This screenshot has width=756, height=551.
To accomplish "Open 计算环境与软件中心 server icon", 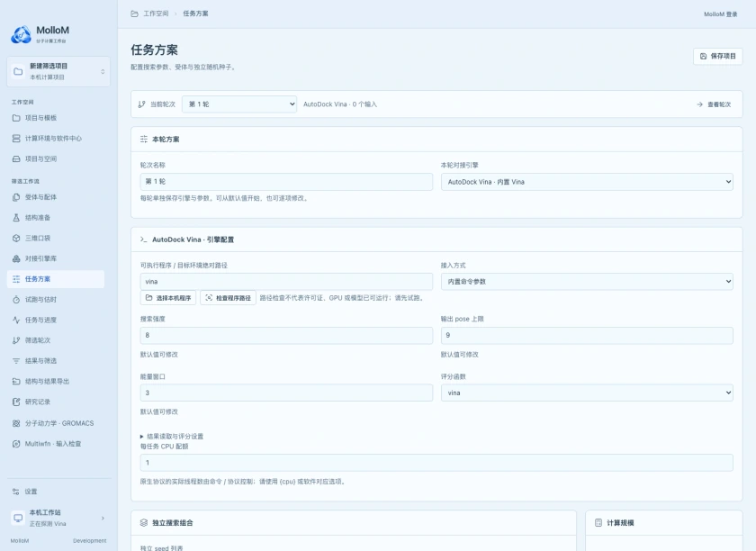I will (x=16, y=139).
